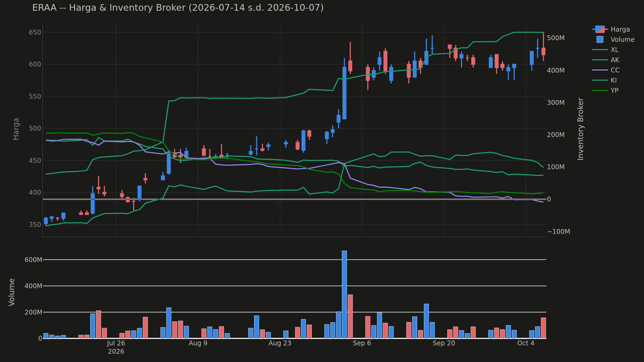
Task: Click the Sep 6 date label
Action: (362, 343)
